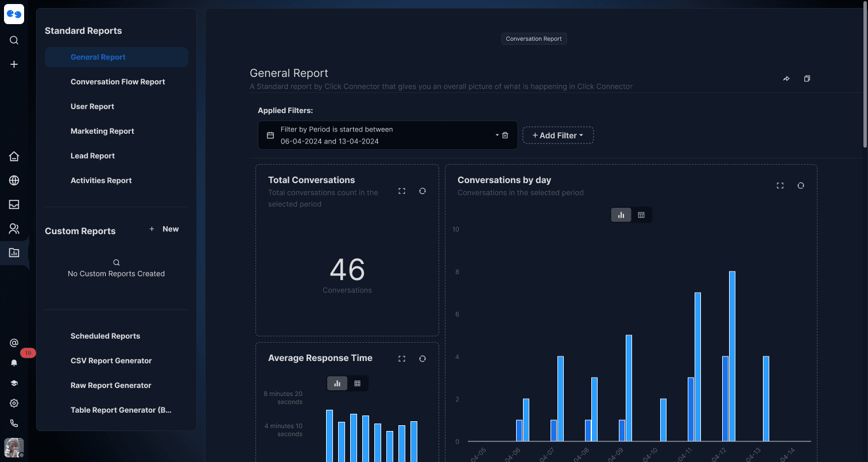The width and height of the screenshot is (868, 462).
Task: Open the period filter dropdown arrow
Action: 497,135
